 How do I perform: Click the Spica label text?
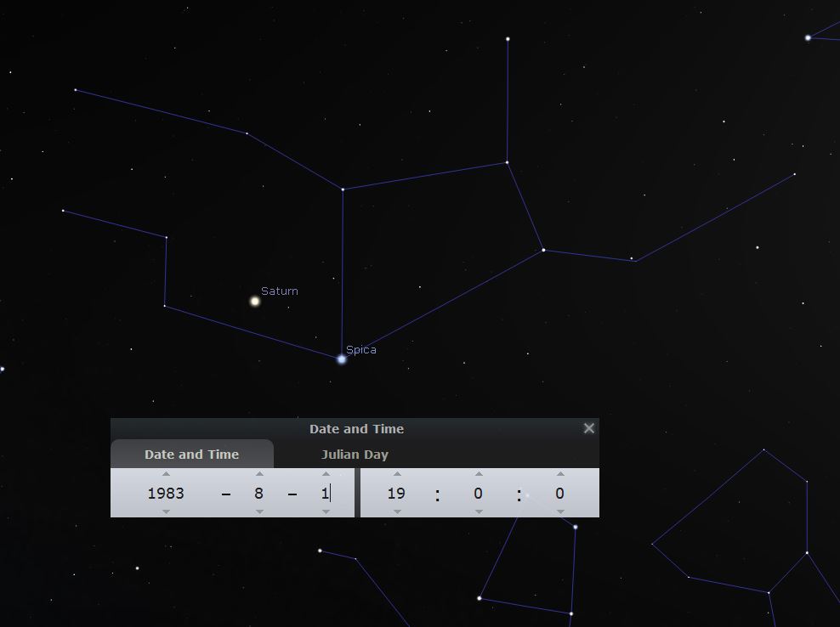click(361, 350)
